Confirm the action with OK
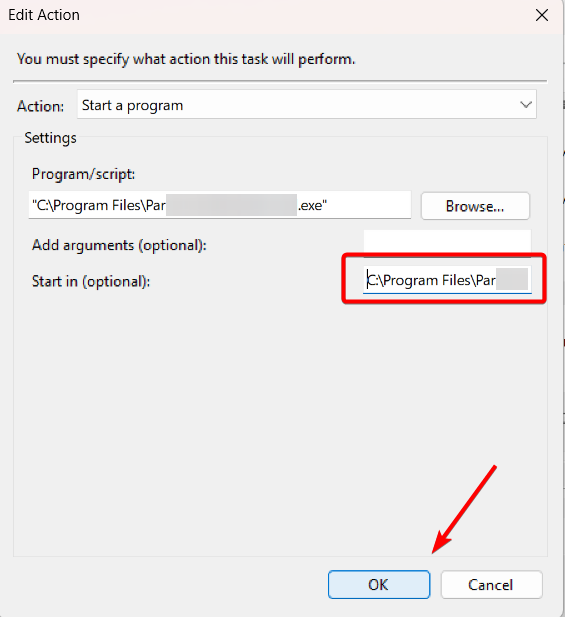 (379, 584)
